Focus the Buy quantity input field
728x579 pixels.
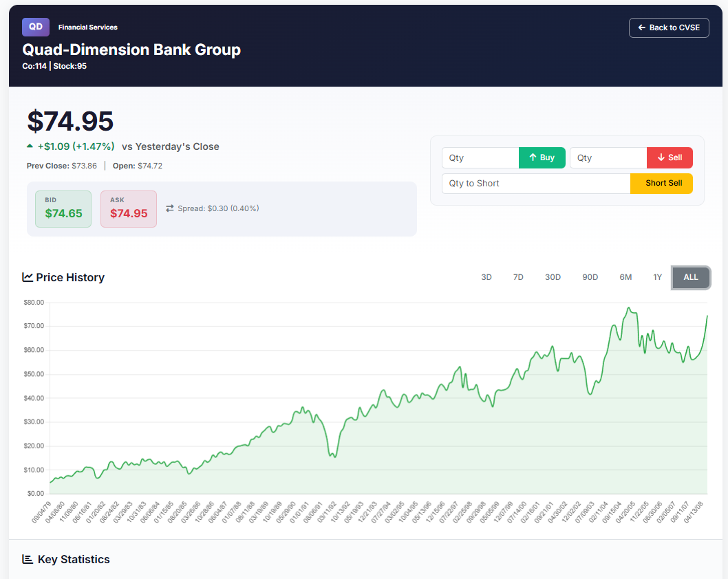pos(480,158)
